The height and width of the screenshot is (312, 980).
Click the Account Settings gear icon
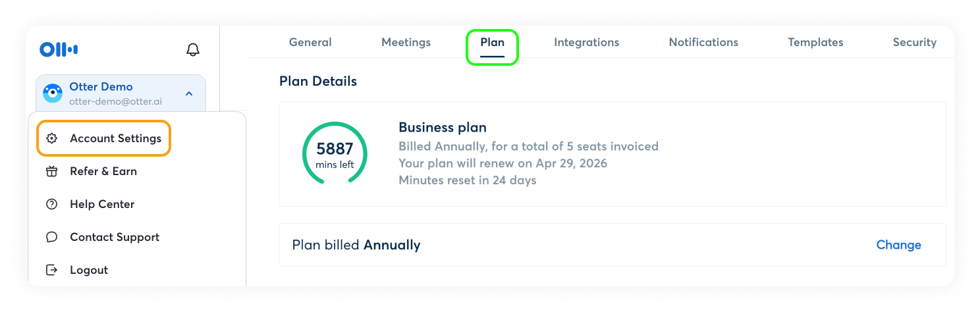tap(52, 138)
